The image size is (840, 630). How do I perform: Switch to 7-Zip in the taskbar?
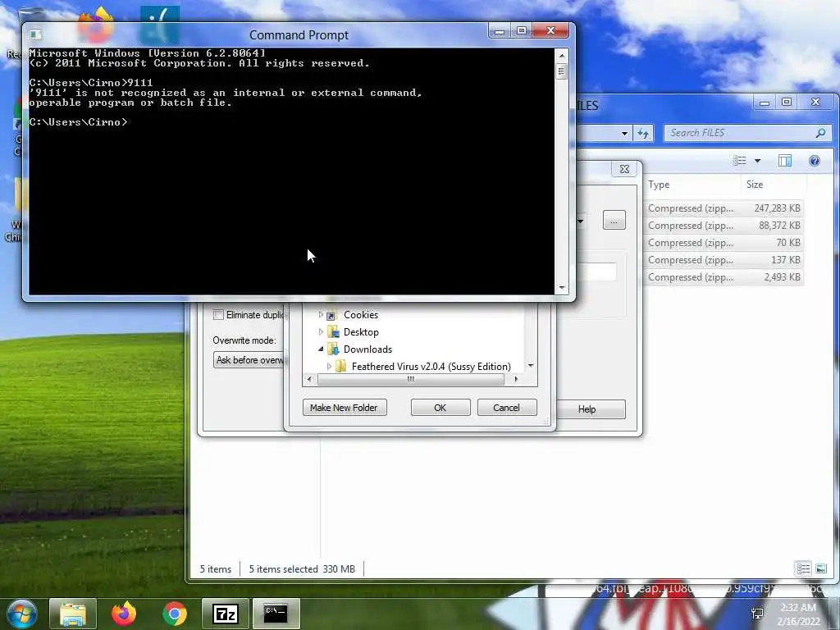click(226, 614)
